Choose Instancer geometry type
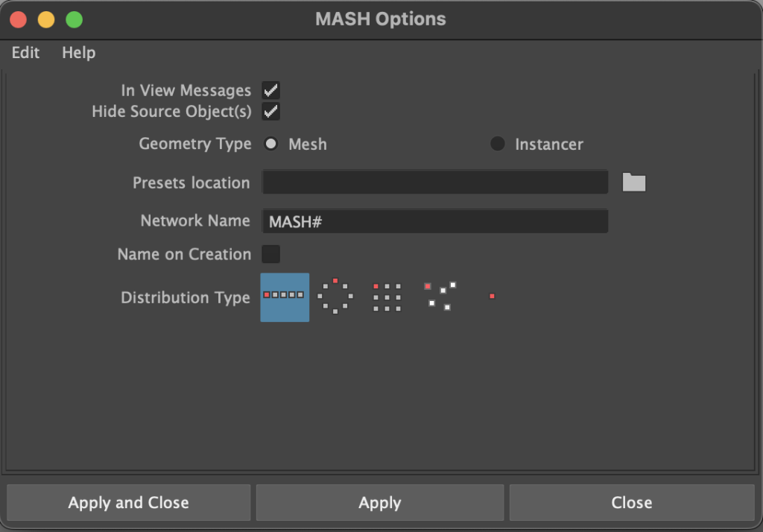The height and width of the screenshot is (532, 763). [497, 144]
